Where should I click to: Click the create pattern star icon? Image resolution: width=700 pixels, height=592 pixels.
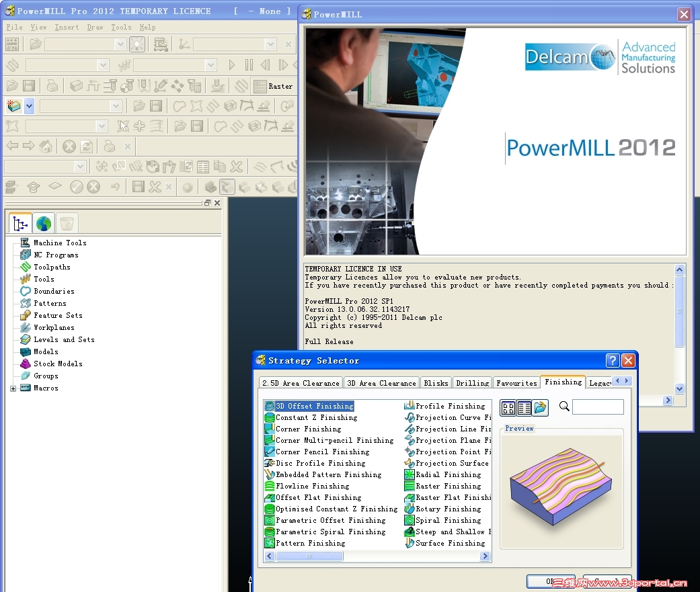[x=11, y=126]
